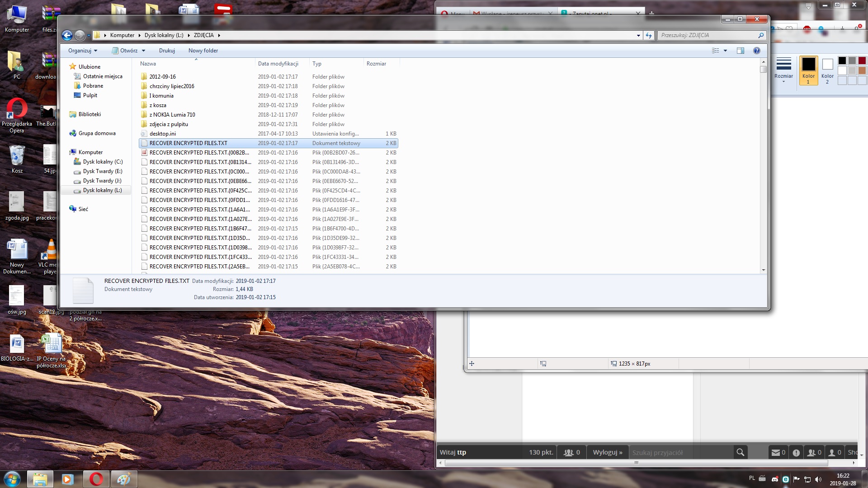The height and width of the screenshot is (488, 868).
Task: Toggle the preview pane icon
Action: [740, 51]
